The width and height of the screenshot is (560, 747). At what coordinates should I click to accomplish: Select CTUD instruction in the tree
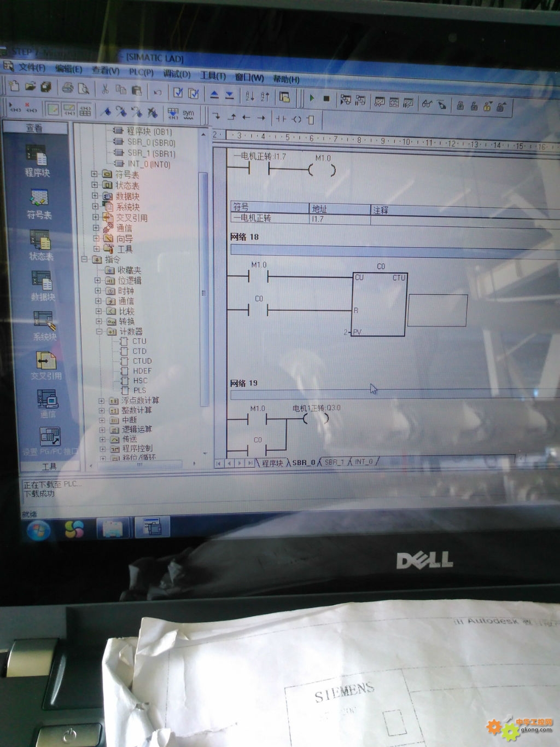point(142,361)
